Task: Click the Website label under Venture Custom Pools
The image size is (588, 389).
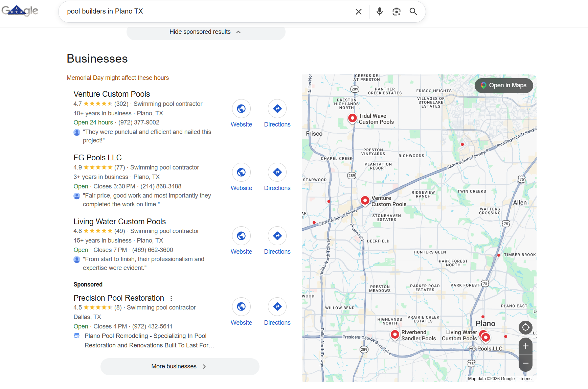Action: (241, 124)
